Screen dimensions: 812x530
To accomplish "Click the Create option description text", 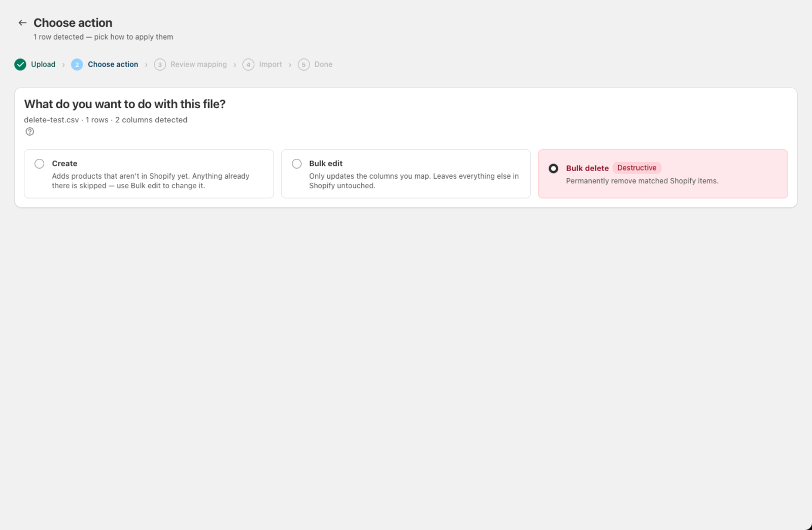I will pyautogui.click(x=151, y=181).
